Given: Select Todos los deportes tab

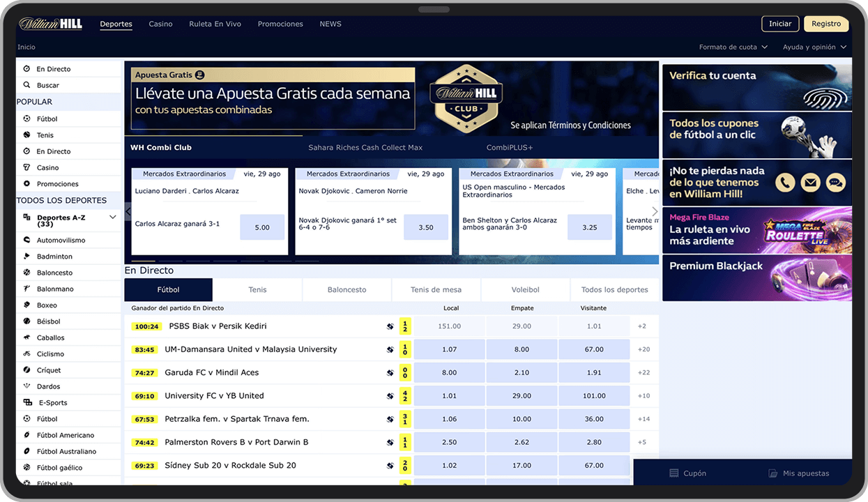Looking at the screenshot, I should [x=615, y=289].
